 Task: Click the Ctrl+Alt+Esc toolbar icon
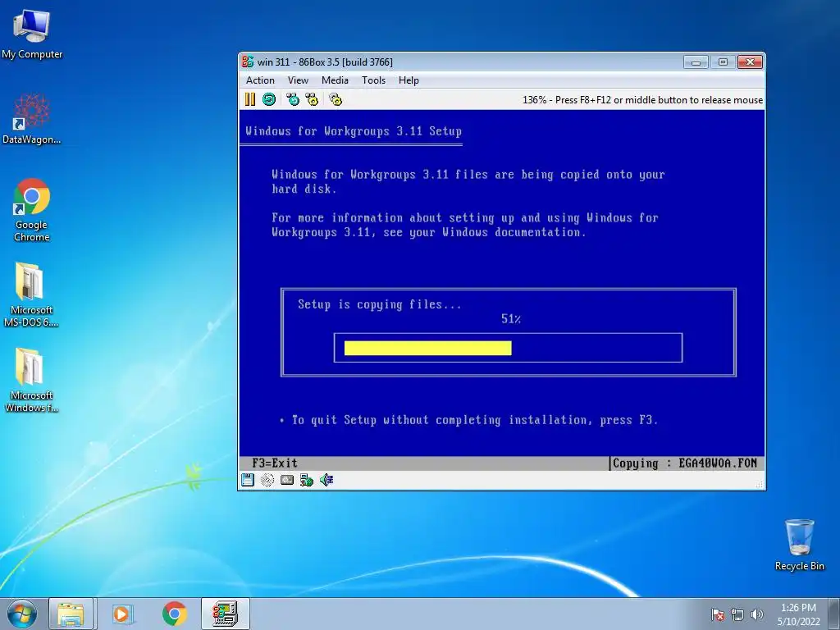tap(312, 99)
